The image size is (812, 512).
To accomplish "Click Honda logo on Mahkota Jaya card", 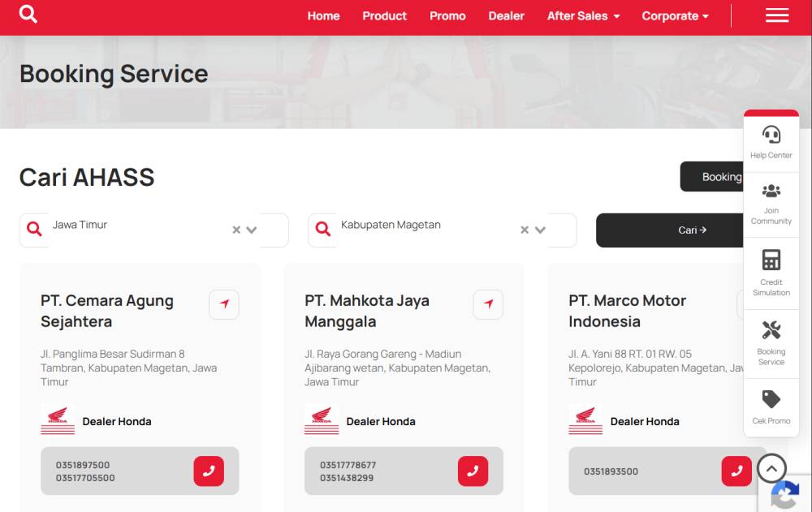I will point(322,420).
